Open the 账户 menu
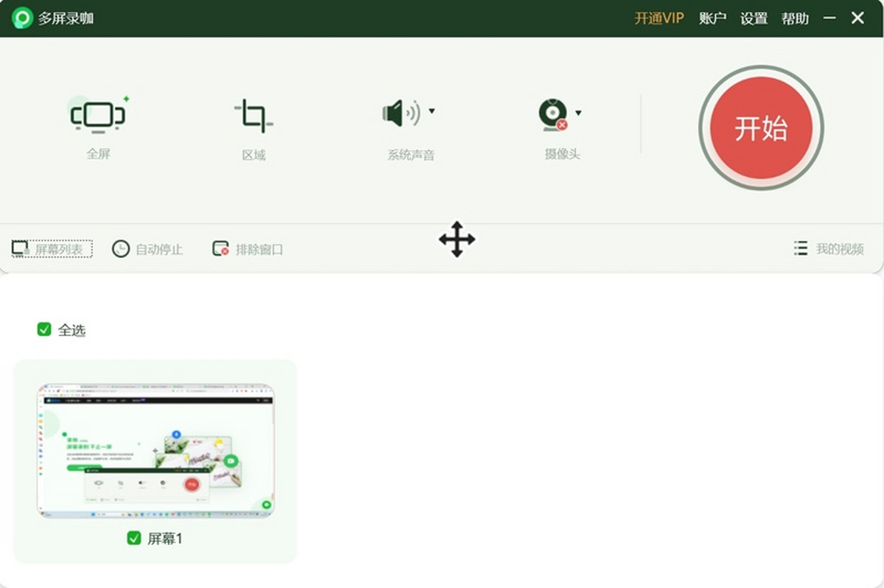Screen dimensions: 884x588 [x=712, y=18]
